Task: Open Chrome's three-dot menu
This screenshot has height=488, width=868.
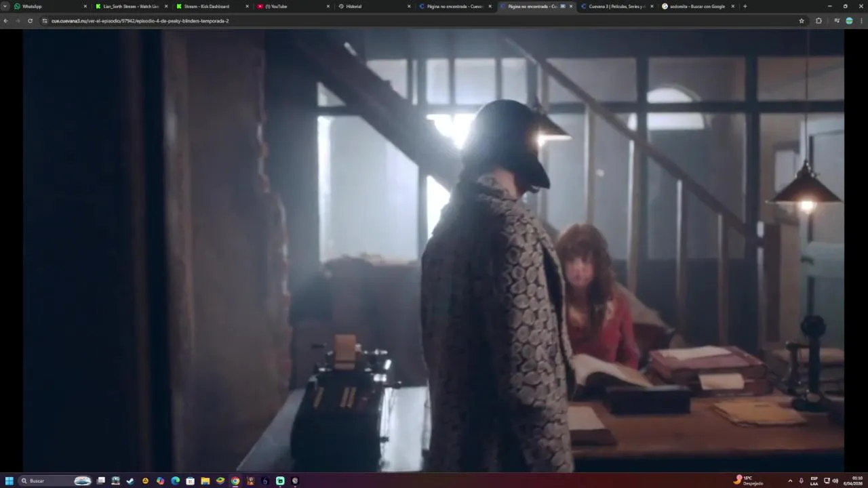Action: [861, 21]
